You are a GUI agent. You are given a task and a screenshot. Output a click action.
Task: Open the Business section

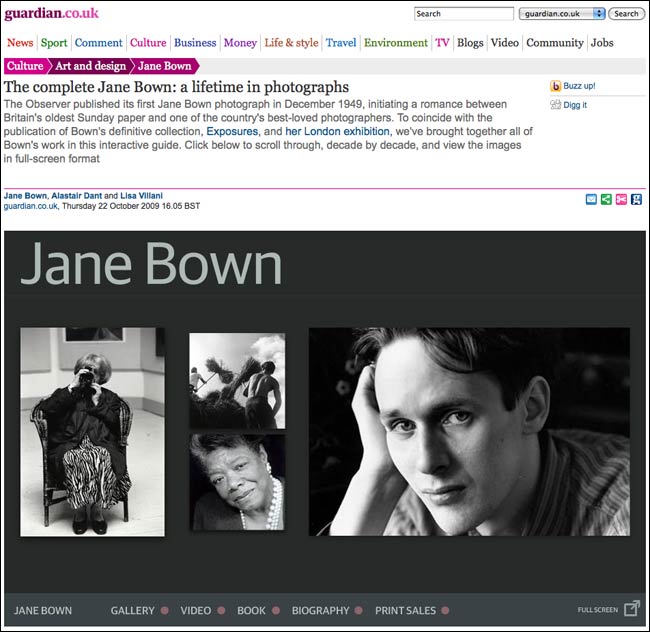tap(195, 43)
